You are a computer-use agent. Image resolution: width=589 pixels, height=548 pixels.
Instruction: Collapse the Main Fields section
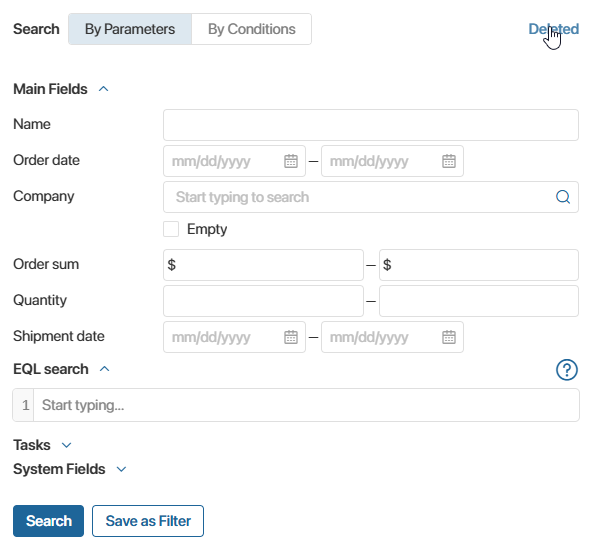click(x=104, y=89)
